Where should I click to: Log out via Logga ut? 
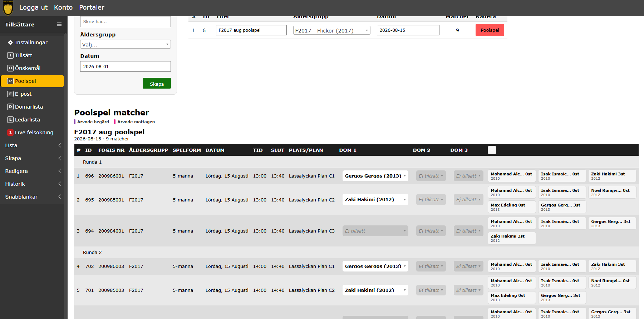click(x=33, y=7)
